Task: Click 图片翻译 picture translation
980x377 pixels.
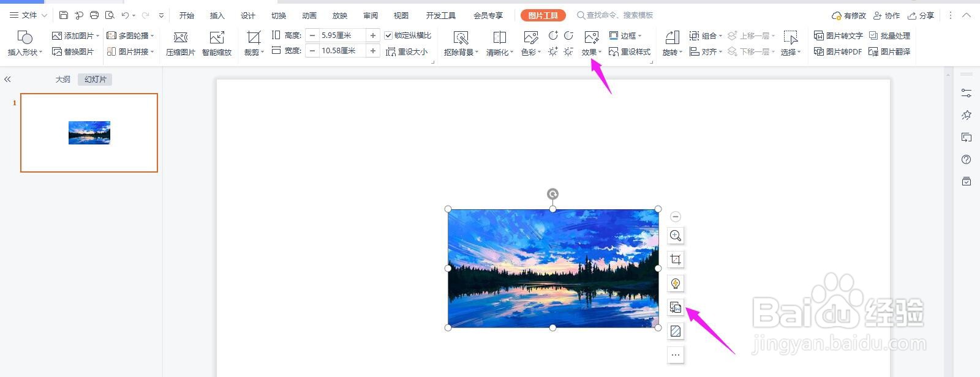Action: point(889,52)
